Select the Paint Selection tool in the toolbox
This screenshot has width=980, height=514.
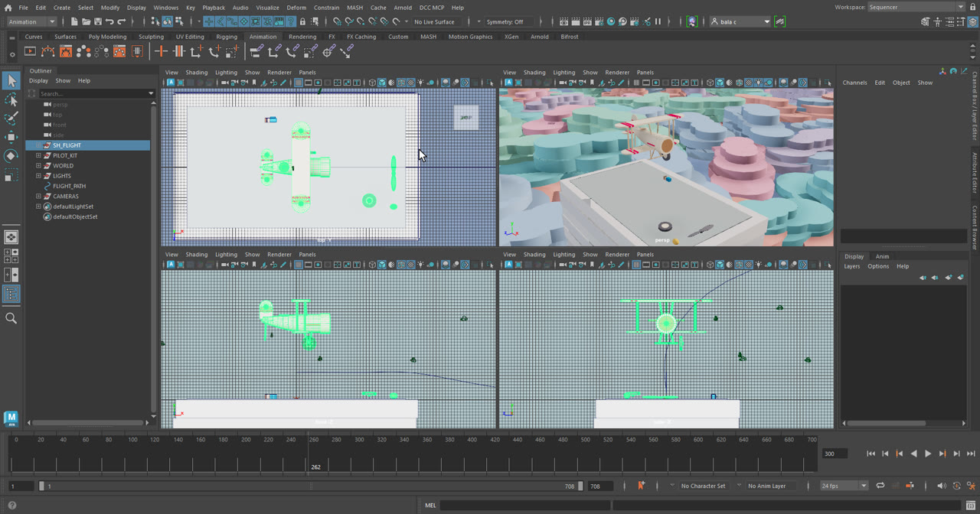(x=11, y=118)
